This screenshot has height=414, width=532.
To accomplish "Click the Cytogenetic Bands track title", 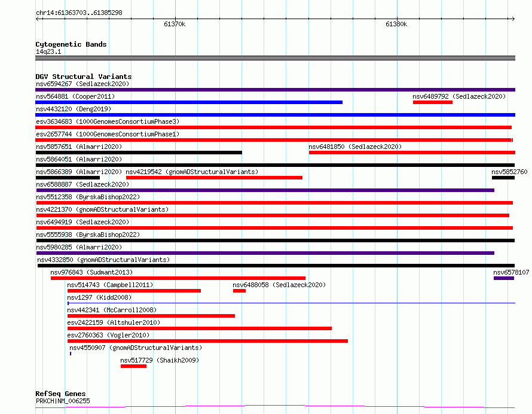I will click(71, 44).
